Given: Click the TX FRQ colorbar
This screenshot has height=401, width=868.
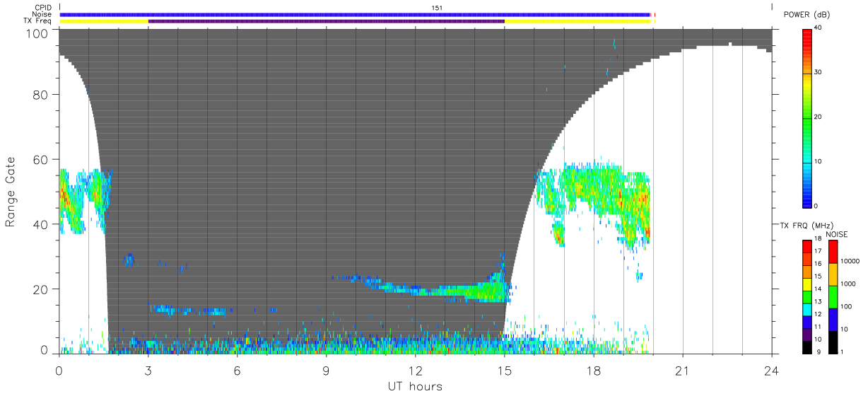Looking at the screenshot, I should [x=807, y=297].
